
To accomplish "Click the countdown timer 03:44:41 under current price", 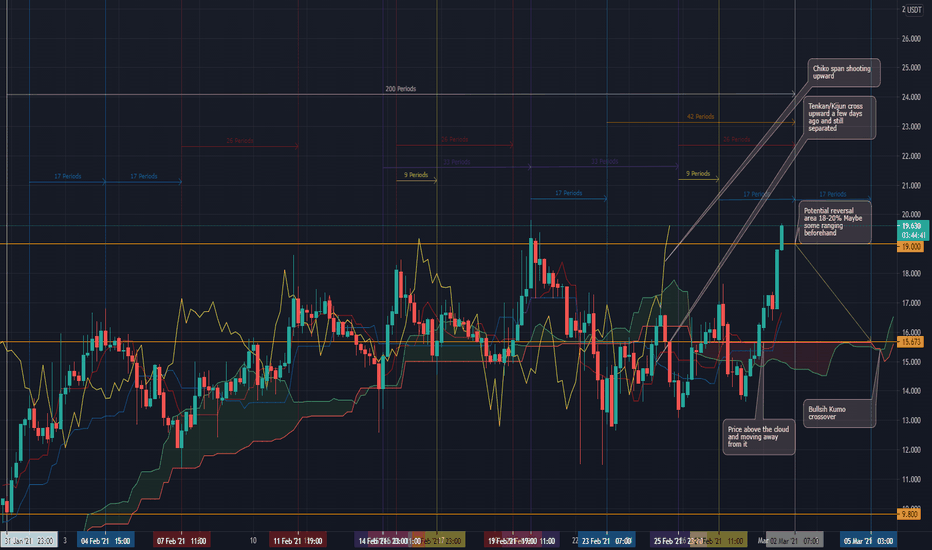I will [913, 235].
